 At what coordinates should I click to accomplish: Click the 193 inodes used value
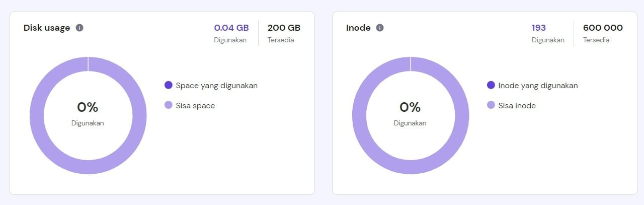[538, 28]
